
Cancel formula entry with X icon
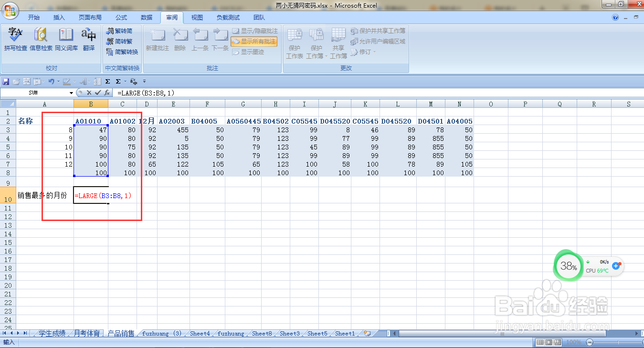[89, 93]
